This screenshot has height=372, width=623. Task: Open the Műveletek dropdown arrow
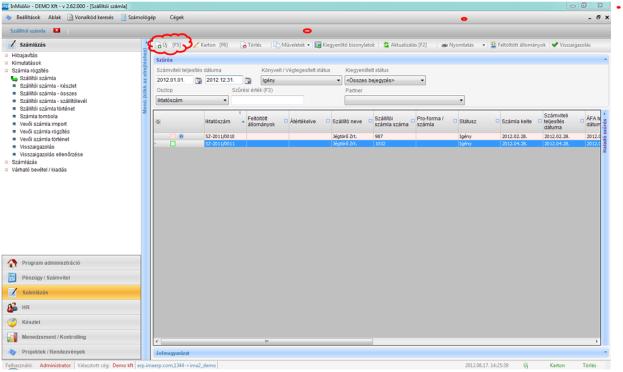[308, 45]
